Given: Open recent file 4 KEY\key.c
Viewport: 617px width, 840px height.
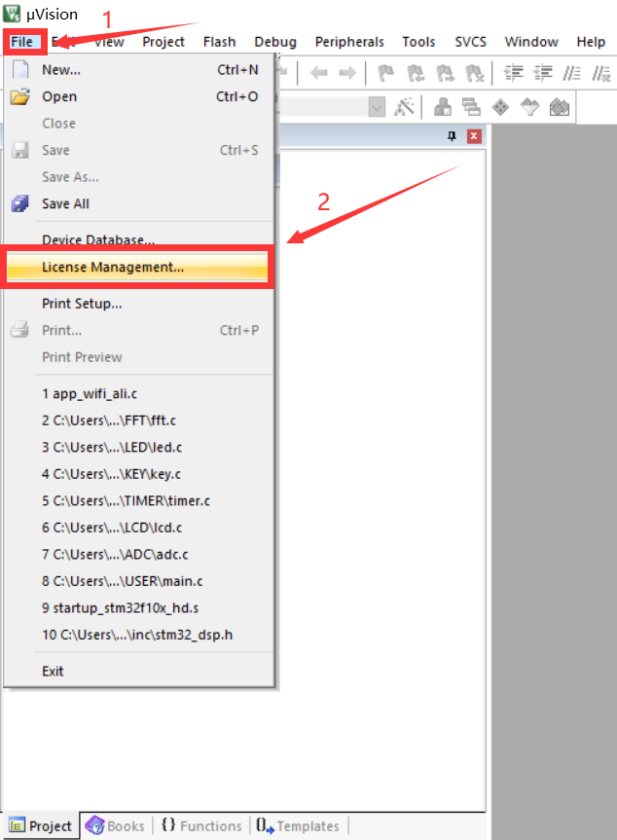Looking at the screenshot, I should click(x=139, y=474).
